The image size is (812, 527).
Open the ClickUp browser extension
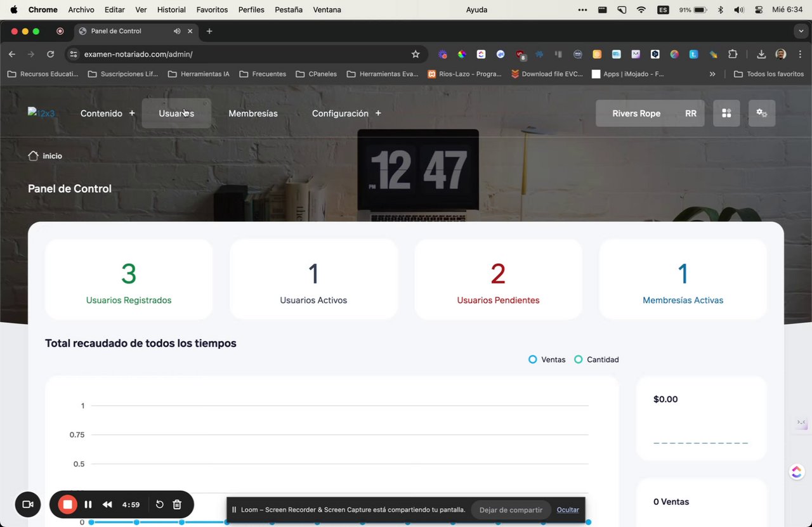[x=481, y=55]
